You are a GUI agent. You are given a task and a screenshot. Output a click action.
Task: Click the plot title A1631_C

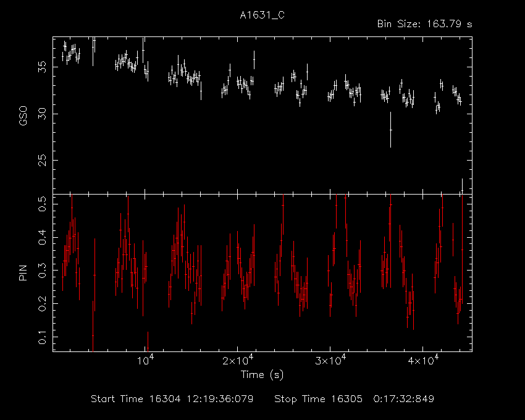coord(262,15)
